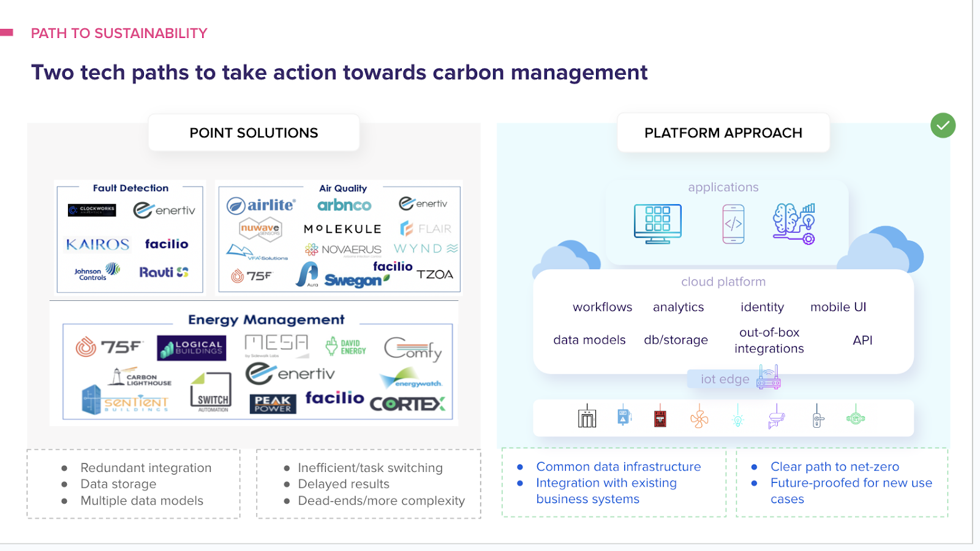The image size is (980, 551).
Task: Click the Carbon Lighthouse logo
Action: 140,378
